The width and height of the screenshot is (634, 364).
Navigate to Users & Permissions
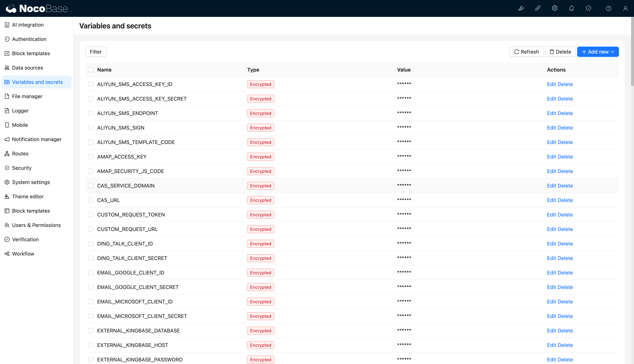(x=37, y=225)
